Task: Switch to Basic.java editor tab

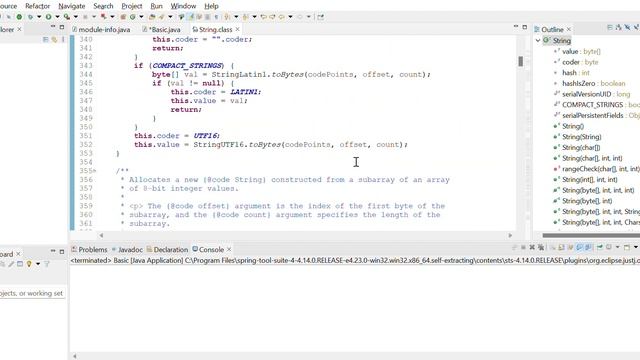Action: pos(161,29)
